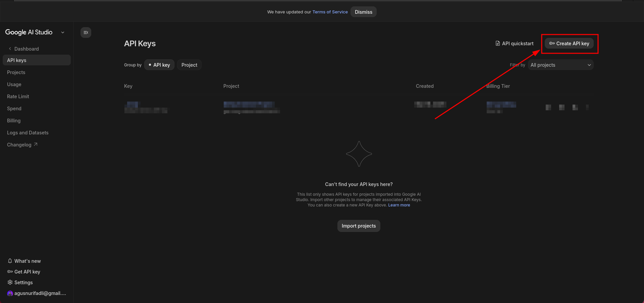Click the Get API key sidebar item
Image resolution: width=644 pixels, height=303 pixels.
click(x=27, y=271)
